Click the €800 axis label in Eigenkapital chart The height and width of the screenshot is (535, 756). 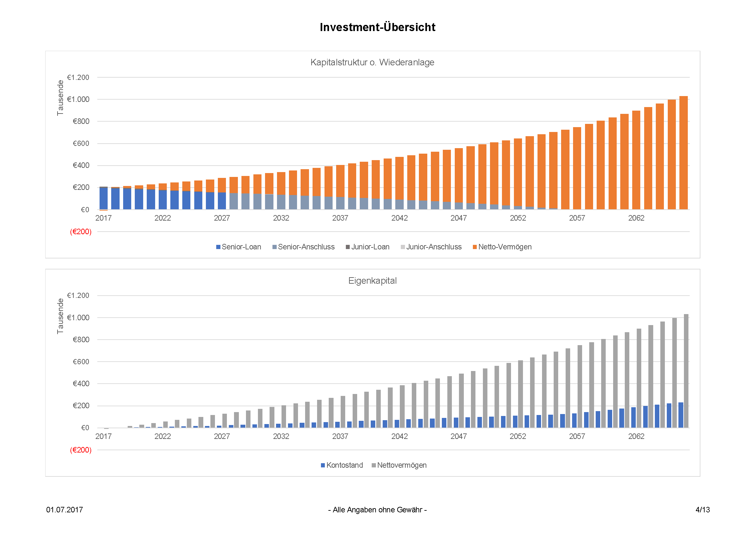pos(81,340)
